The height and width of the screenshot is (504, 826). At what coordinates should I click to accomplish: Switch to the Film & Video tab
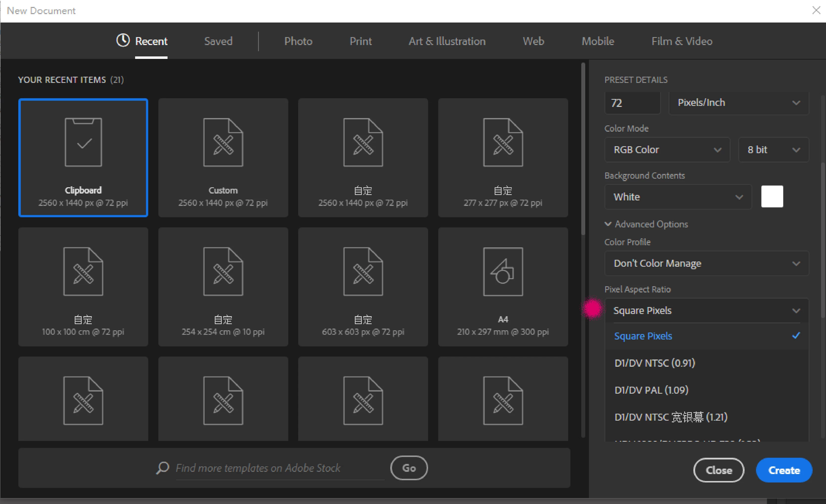click(x=682, y=41)
